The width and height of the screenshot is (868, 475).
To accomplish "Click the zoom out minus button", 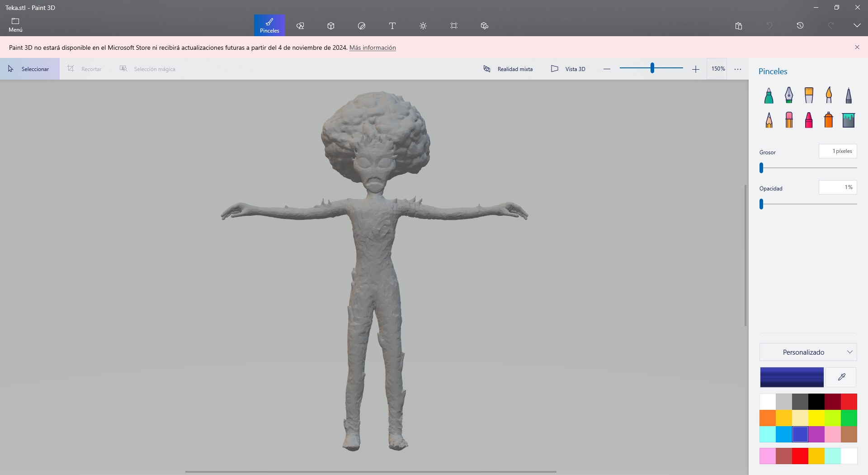I will point(607,69).
